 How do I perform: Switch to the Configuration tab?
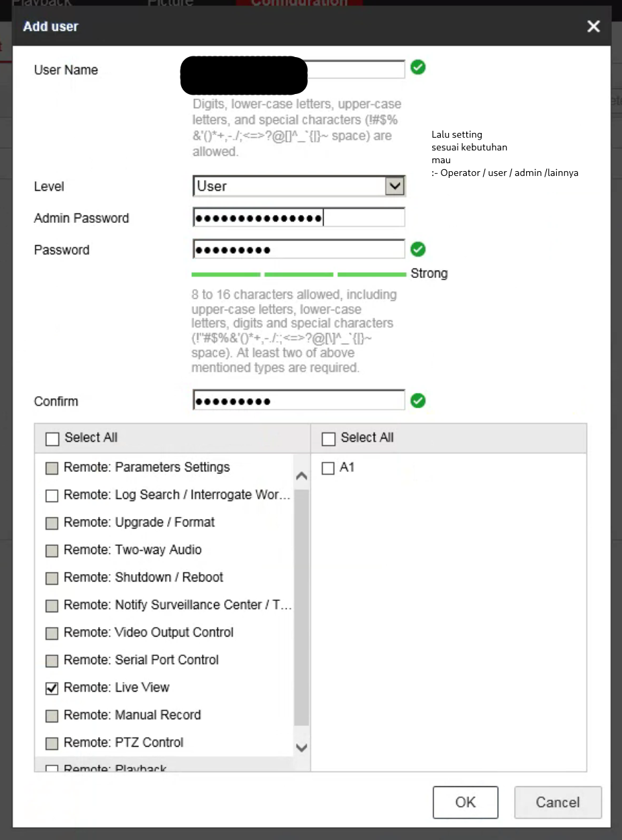click(x=299, y=3)
